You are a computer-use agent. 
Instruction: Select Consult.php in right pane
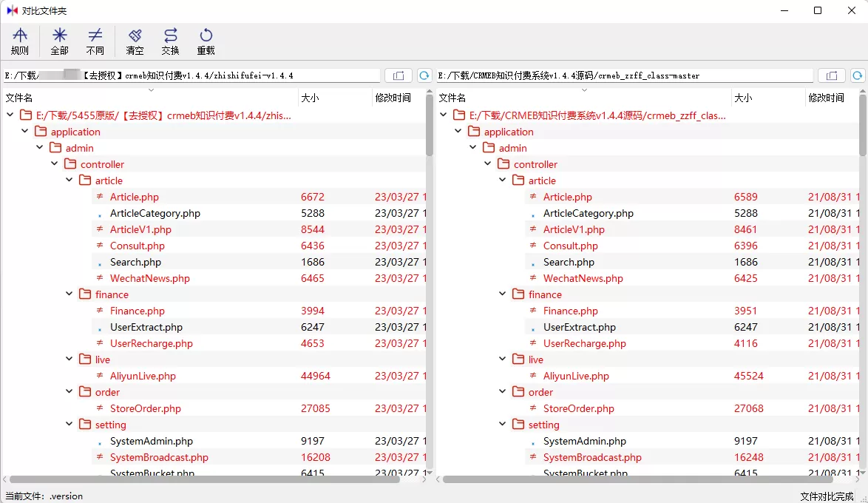[571, 246]
